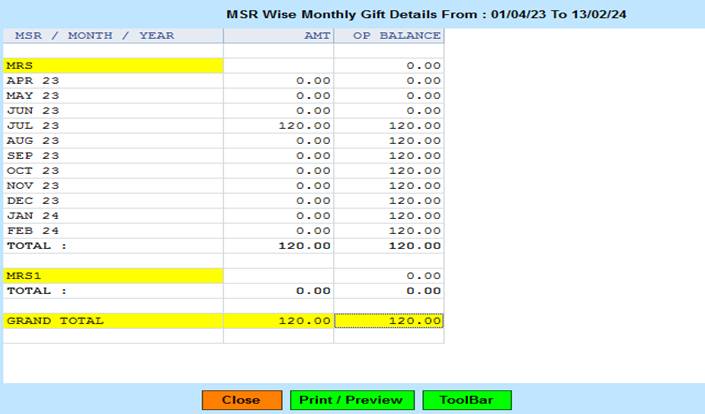The width and height of the screenshot is (705, 414).
Task: Select the APR 23 month row
Action: [x=113, y=80]
